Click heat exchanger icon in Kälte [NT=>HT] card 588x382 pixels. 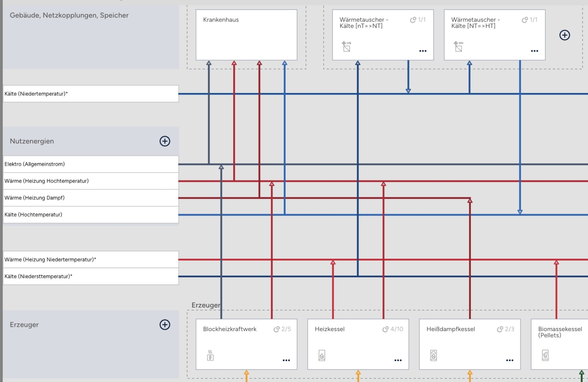458,47
